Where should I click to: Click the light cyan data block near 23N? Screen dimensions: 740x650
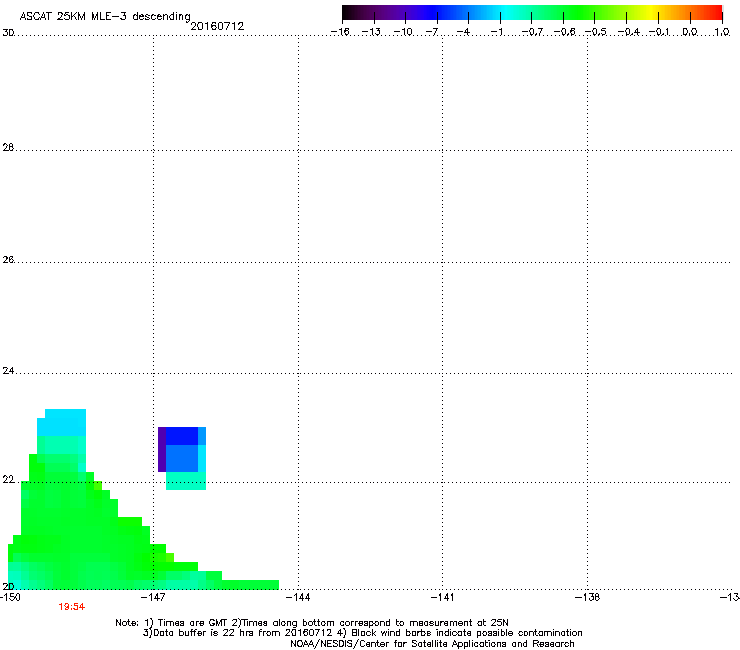pyautogui.click(x=61, y=422)
